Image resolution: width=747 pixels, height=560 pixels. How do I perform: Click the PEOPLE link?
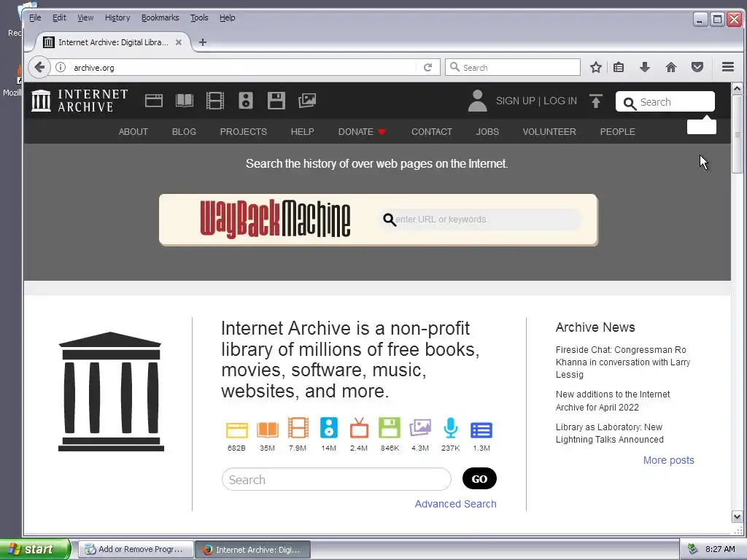(617, 131)
